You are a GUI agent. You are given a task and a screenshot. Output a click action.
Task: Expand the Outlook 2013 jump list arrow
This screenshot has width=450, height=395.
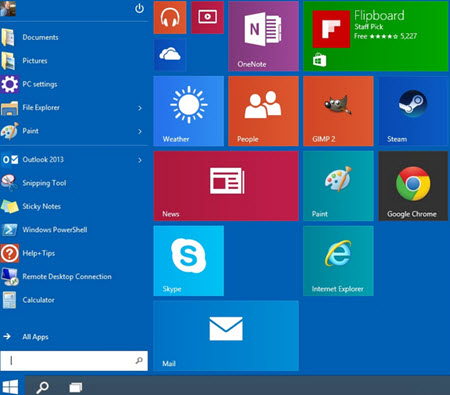click(140, 160)
